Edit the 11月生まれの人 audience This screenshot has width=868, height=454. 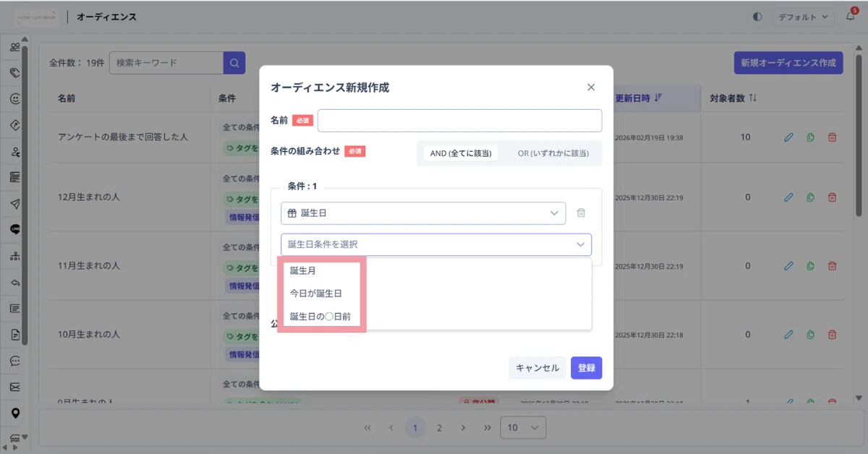pyautogui.click(x=788, y=266)
